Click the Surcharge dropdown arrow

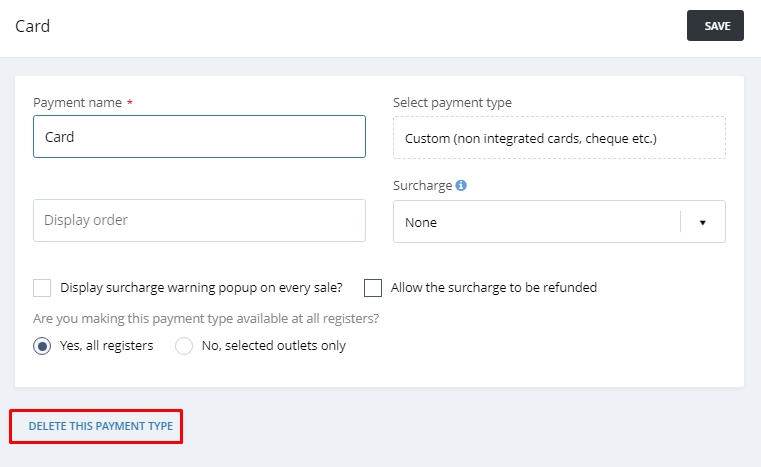click(702, 223)
